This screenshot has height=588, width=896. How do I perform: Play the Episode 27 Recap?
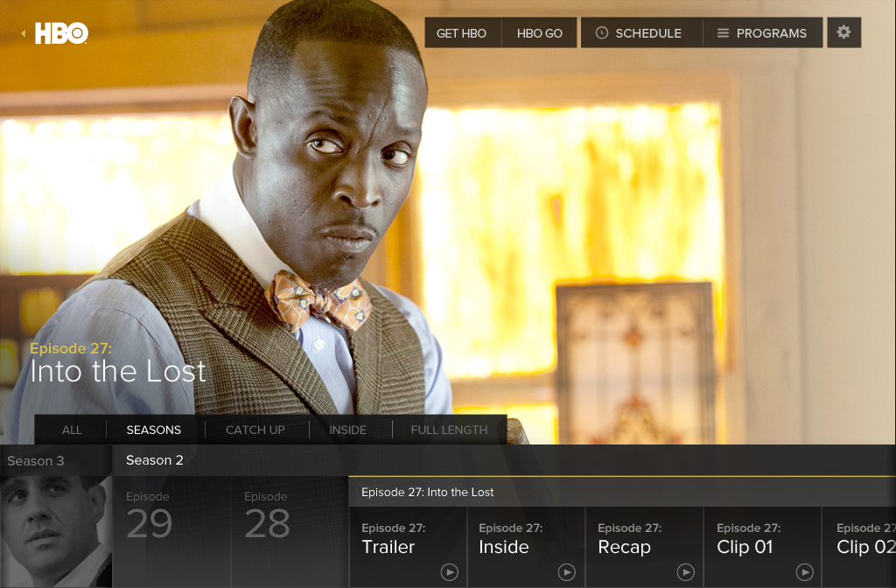(x=685, y=572)
